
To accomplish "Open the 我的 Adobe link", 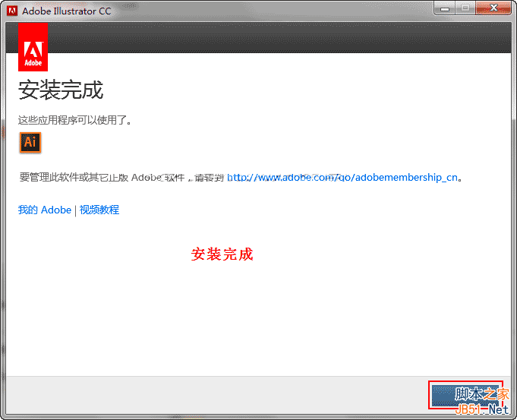I will pos(45,210).
